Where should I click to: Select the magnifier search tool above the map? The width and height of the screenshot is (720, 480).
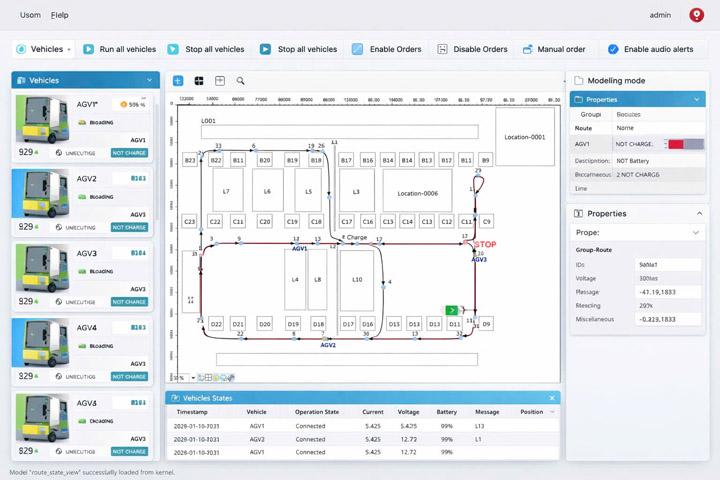tap(240, 81)
